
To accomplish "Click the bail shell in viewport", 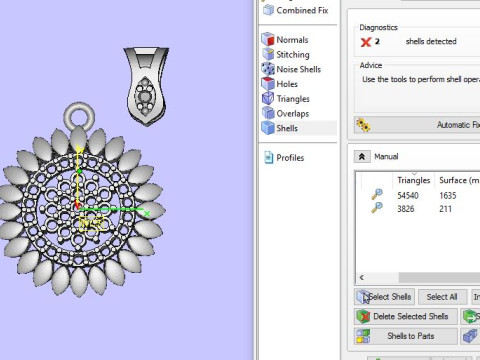I will click(x=146, y=86).
